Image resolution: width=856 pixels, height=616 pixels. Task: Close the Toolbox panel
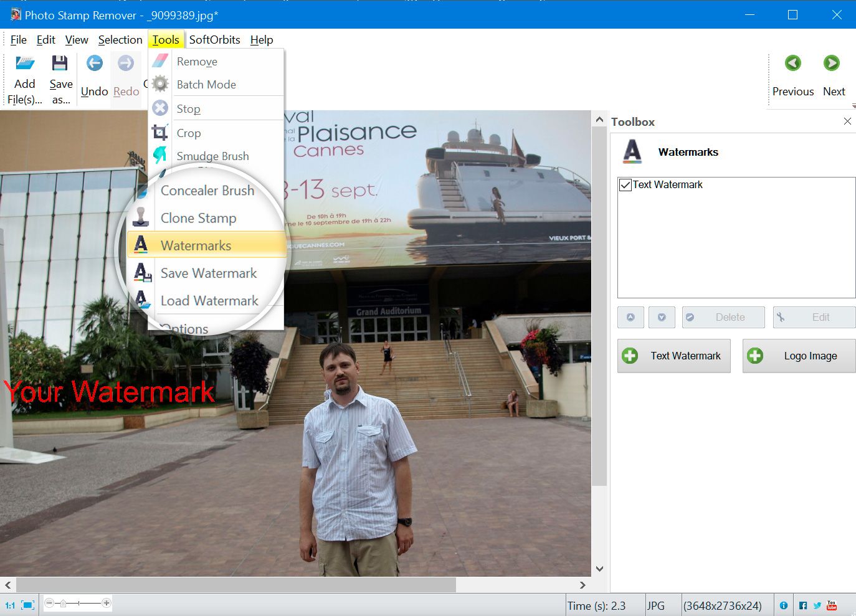point(847,121)
